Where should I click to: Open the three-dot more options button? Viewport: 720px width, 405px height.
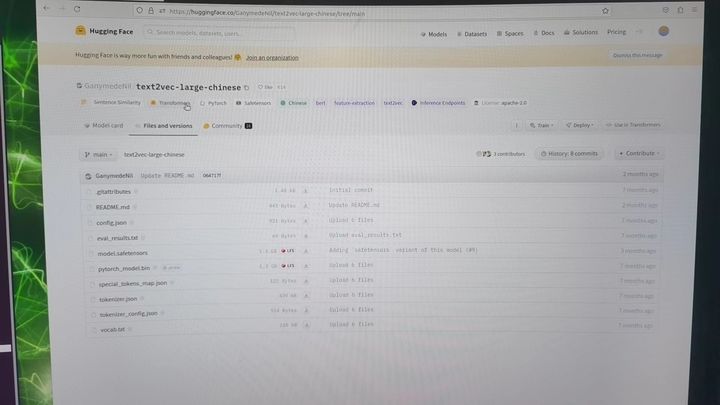pyautogui.click(x=517, y=125)
